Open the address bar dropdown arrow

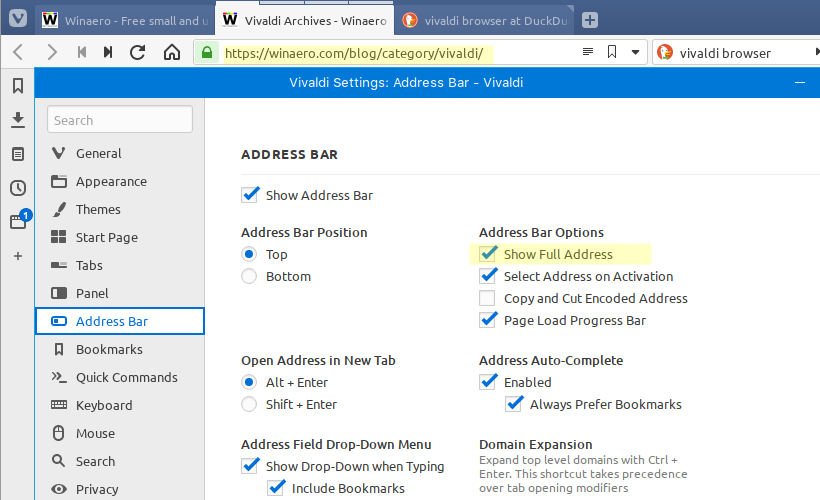pyautogui.click(x=635, y=52)
